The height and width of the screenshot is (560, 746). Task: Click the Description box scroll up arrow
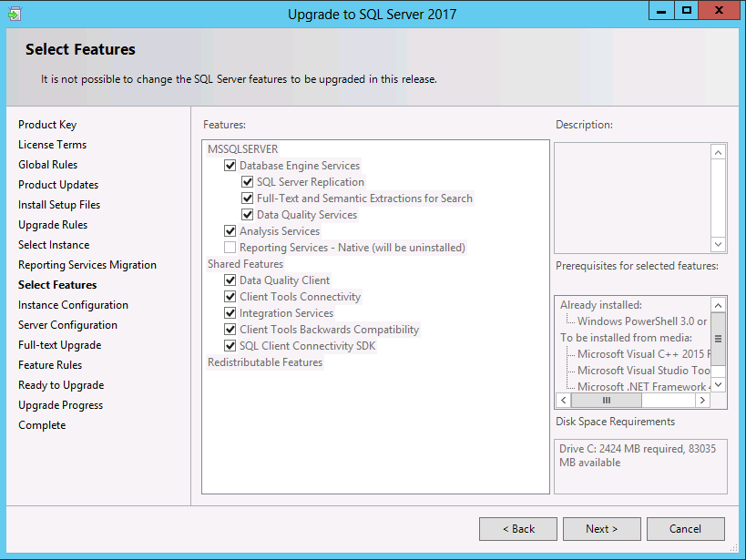tap(719, 152)
